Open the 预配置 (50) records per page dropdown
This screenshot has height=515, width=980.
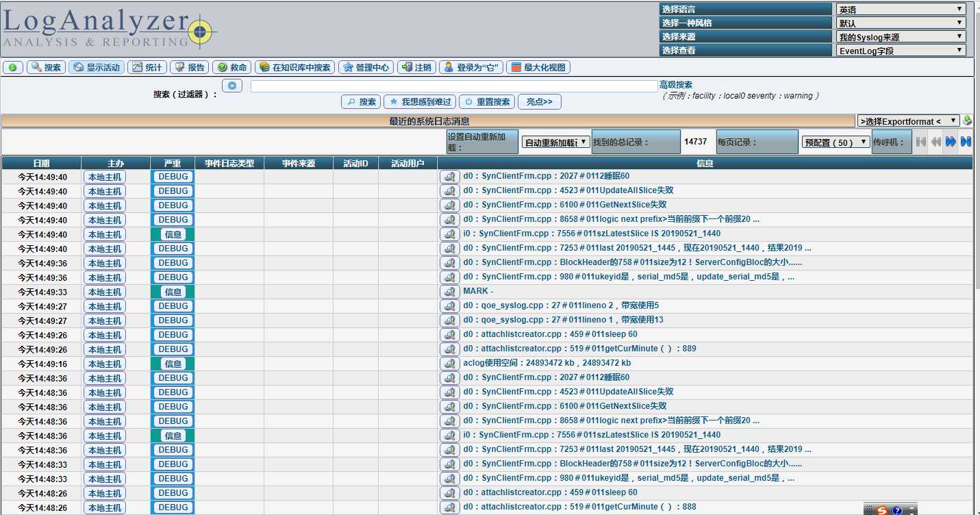(x=835, y=142)
